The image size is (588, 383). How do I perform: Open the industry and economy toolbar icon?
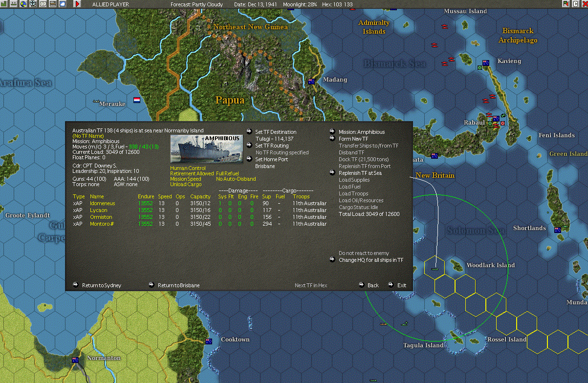click(x=3, y=4)
